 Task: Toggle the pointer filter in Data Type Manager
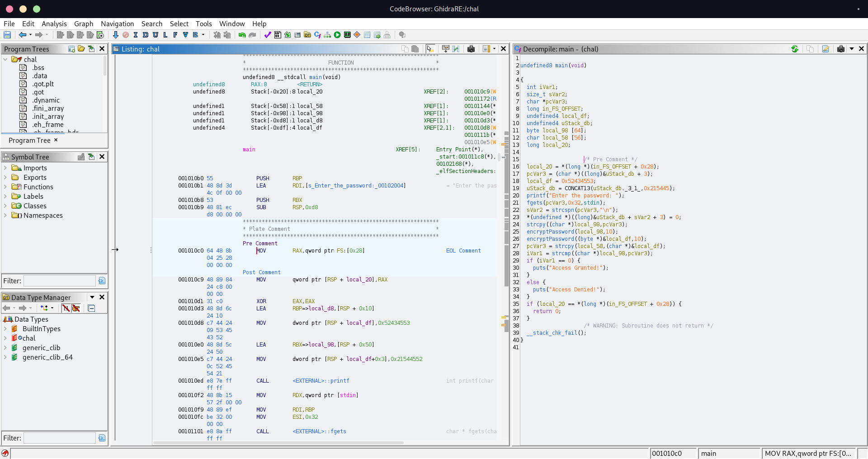(x=76, y=308)
